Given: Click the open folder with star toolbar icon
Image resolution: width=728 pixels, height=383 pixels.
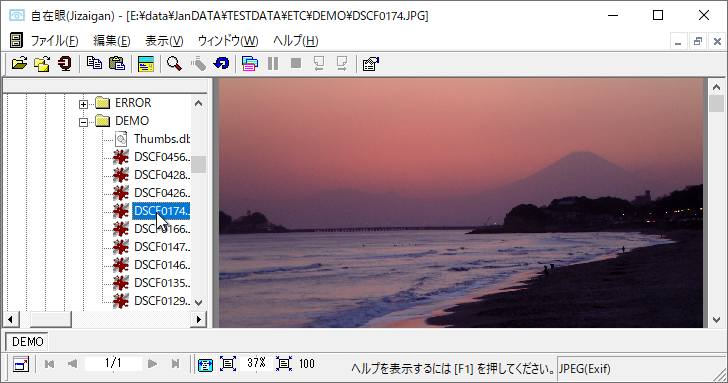Looking at the screenshot, I should (x=42, y=64).
